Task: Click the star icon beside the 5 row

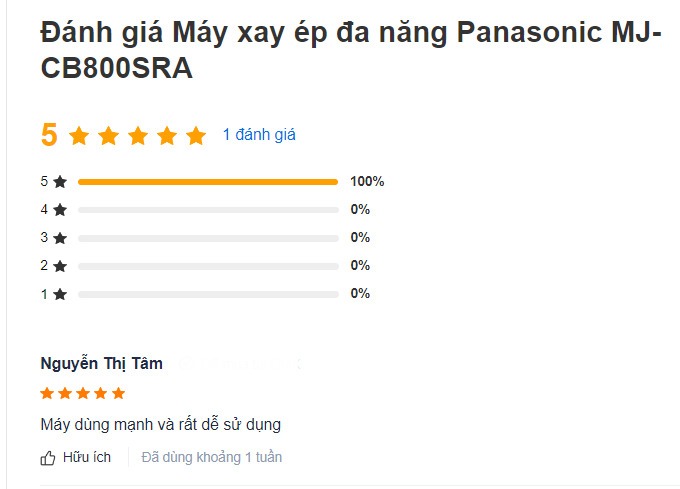Action: coord(60,182)
